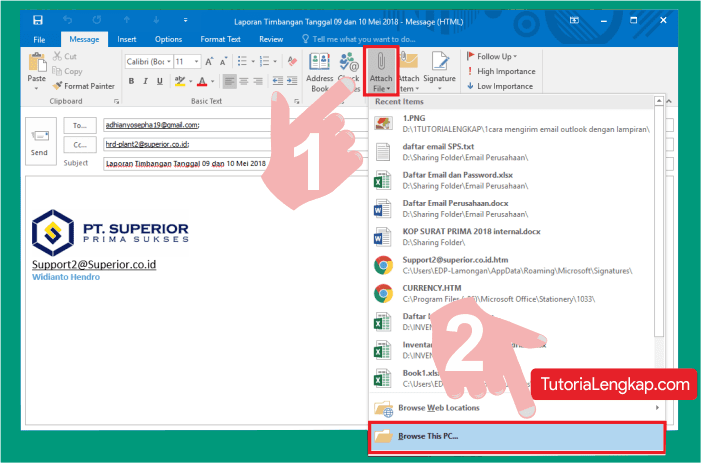Image resolution: width=701 pixels, height=463 pixels.
Task: Toggle Bold formatting
Action: [x=131, y=81]
